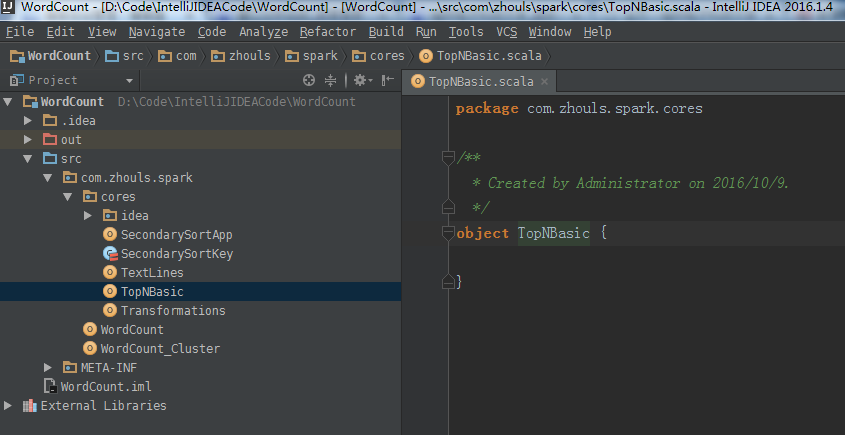Open the Analyze menu

point(264,32)
